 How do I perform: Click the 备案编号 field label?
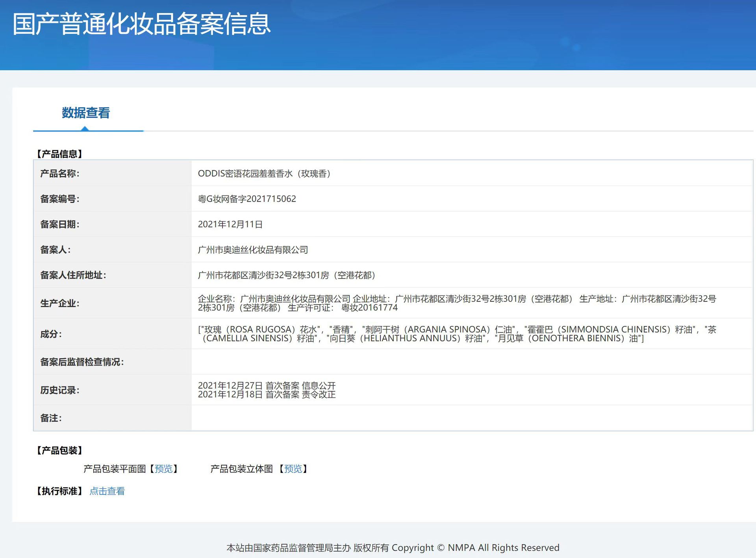(x=60, y=199)
